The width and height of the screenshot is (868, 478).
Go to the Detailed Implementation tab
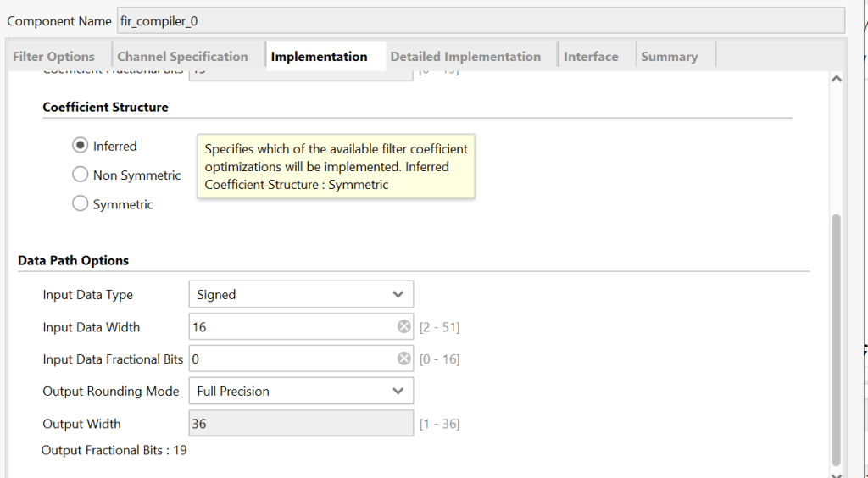(x=465, y=57)
